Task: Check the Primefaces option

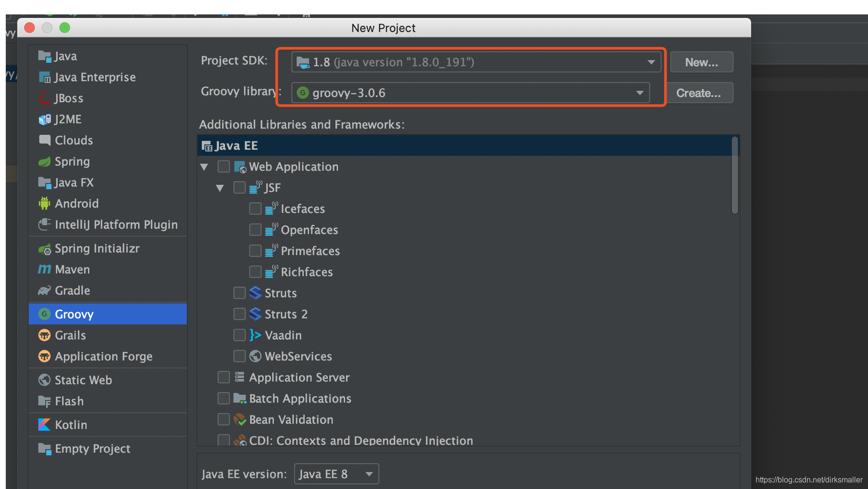Action: click(255, 251)
